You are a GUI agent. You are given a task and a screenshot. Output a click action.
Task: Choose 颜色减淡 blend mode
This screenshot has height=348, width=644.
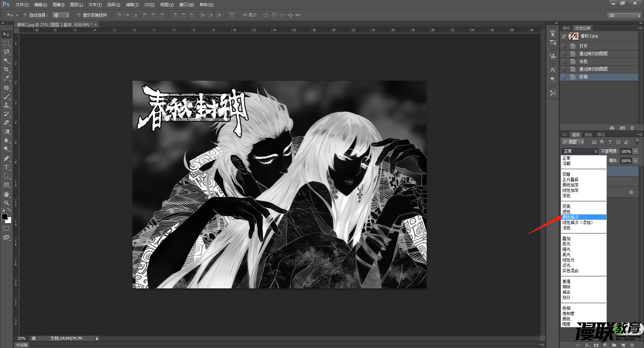click(584, 217)
